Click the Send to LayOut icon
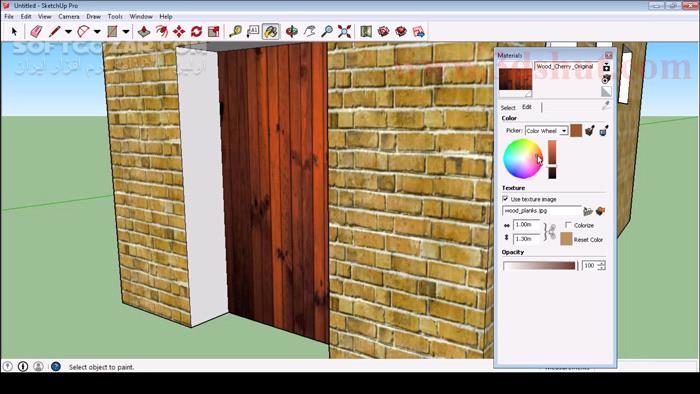The height and width of the screenshot is (394, 700). coord(419,32)
